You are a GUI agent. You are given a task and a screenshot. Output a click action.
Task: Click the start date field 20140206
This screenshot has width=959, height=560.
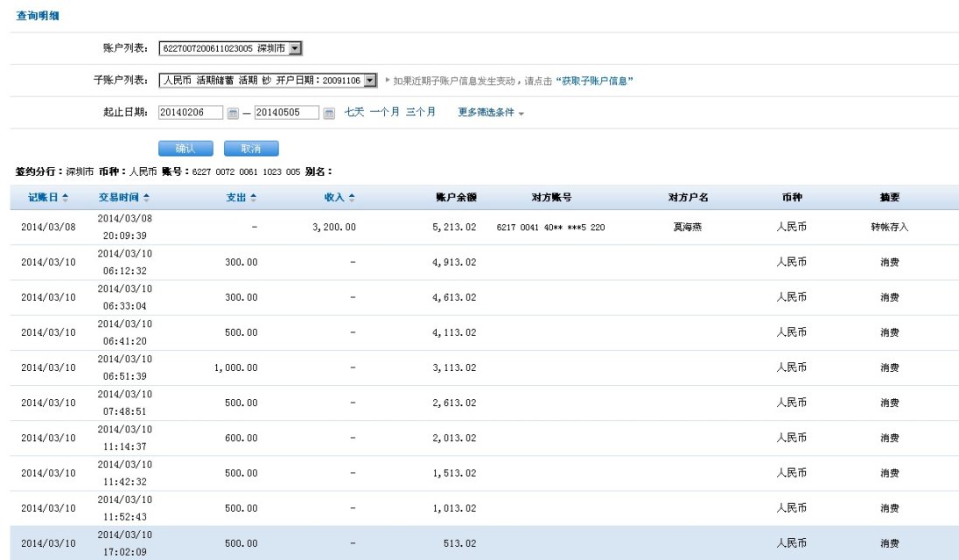191,113
